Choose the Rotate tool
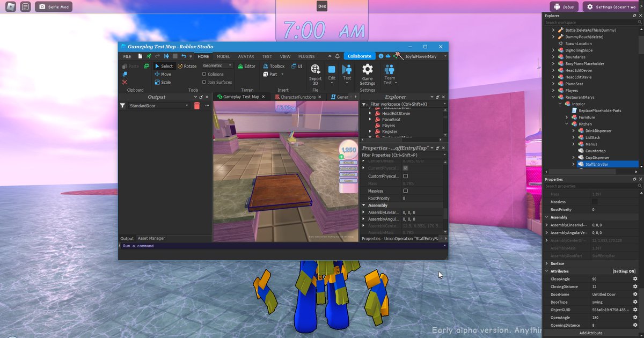644x338 pixels. (x=187, y=67)
